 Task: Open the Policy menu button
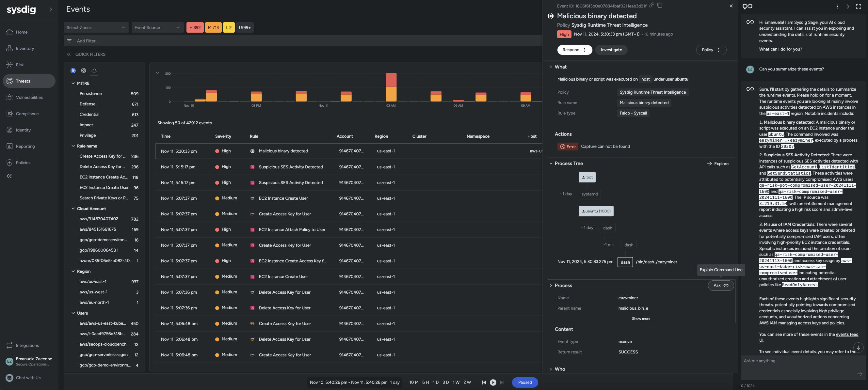coord(711,50)
